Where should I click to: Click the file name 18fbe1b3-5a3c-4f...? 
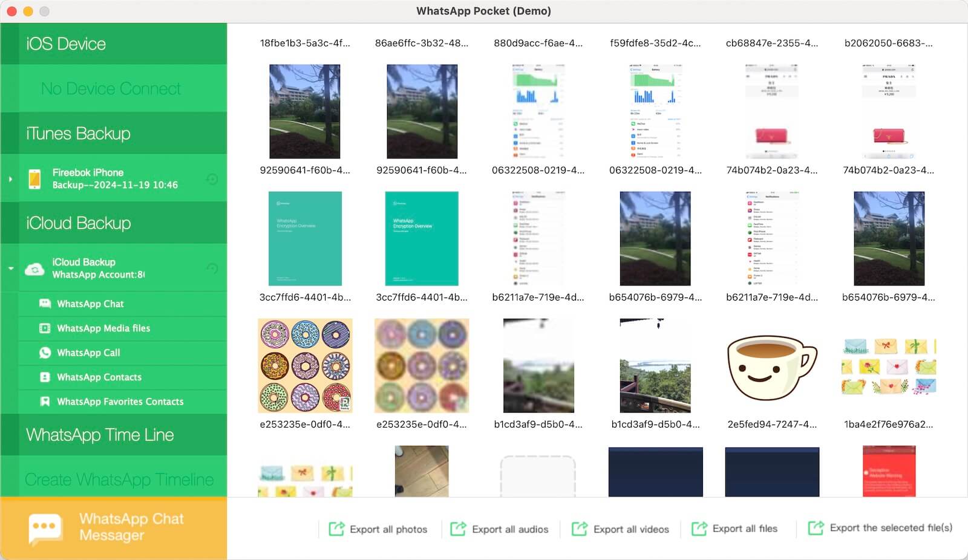click(305, 43)
